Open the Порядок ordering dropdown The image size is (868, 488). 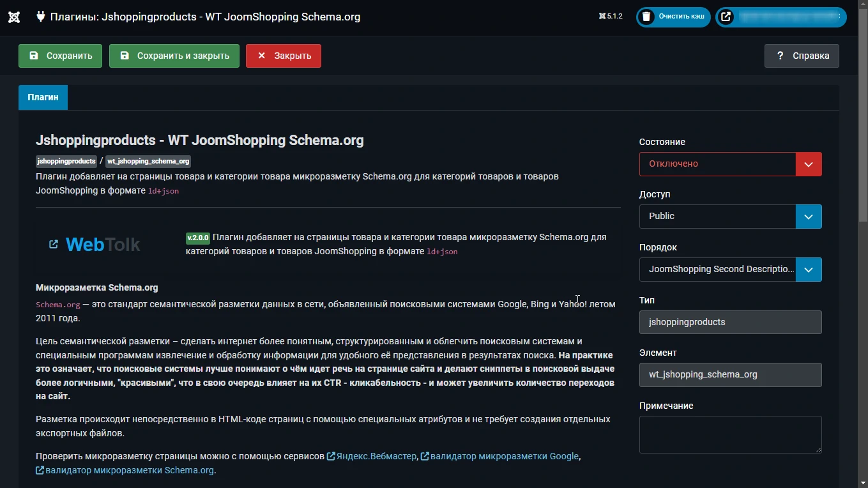[730, 270]
